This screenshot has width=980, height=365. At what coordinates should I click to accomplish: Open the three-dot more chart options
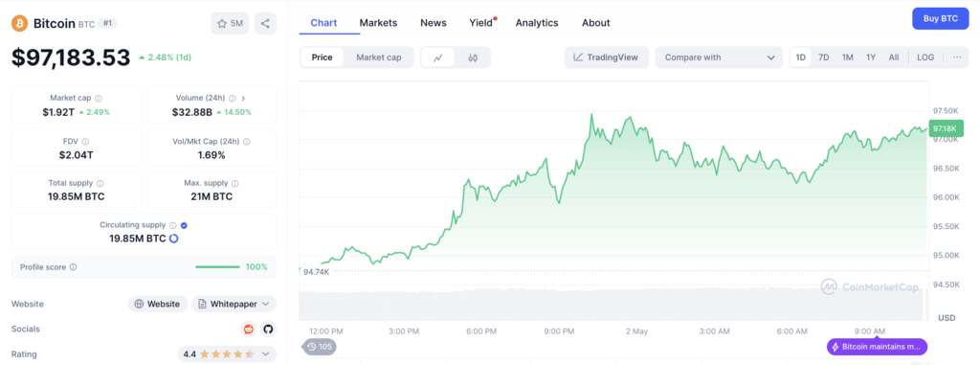(x=957, y=57)
